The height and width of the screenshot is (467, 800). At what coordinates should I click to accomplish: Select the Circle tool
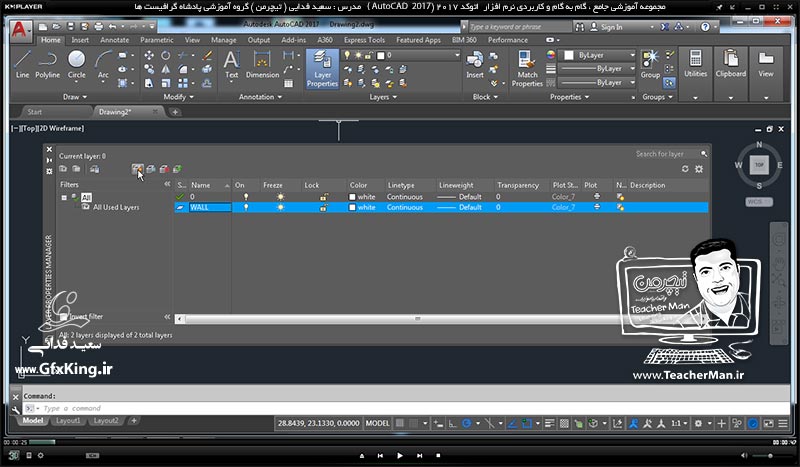tap(77, 65)
